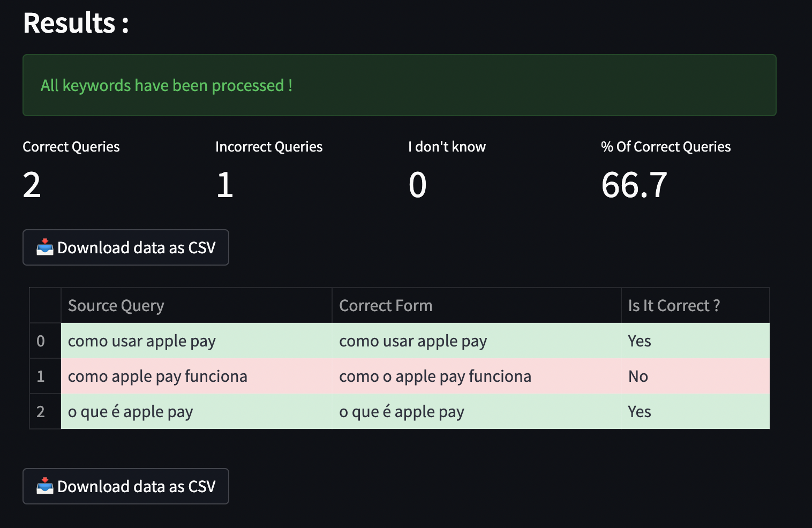The image size is (812, 528).
Task: Select row index 2 in the table
Action: [x=41, y=412]
